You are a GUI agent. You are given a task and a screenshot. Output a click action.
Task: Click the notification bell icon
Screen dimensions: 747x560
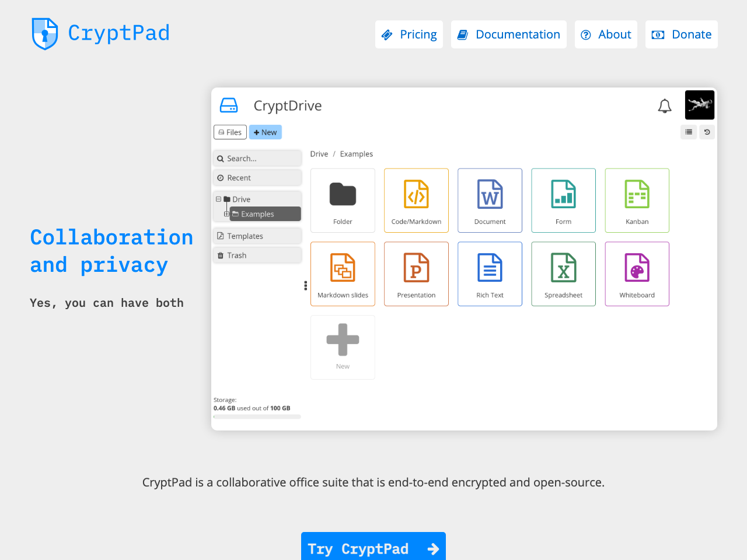coord(665,106)
